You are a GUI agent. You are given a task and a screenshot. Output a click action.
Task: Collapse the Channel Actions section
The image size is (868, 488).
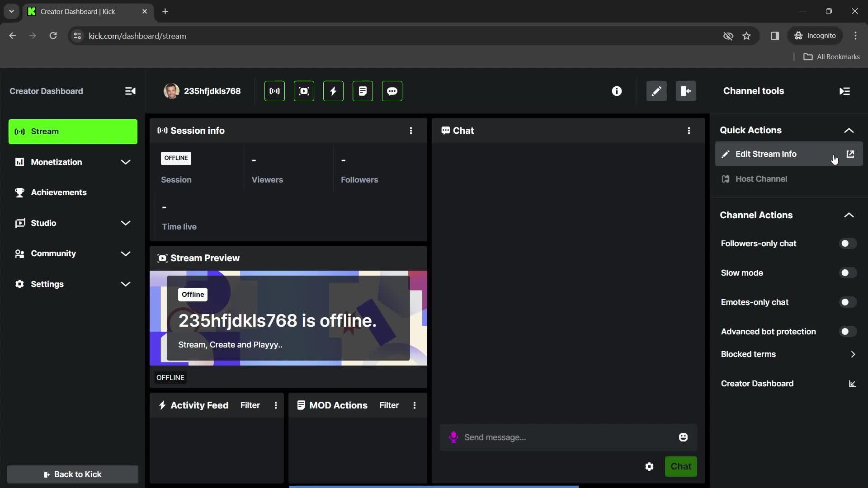[849, 215]
